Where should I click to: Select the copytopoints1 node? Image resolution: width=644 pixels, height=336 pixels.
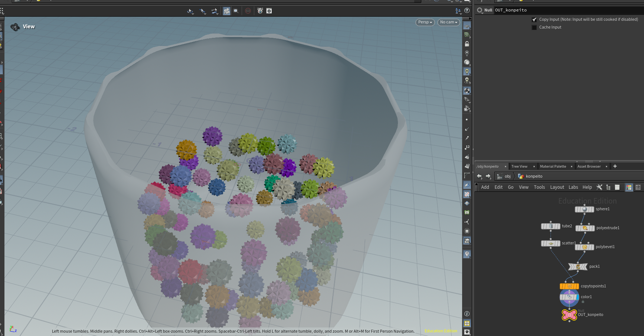coord(569,286)
